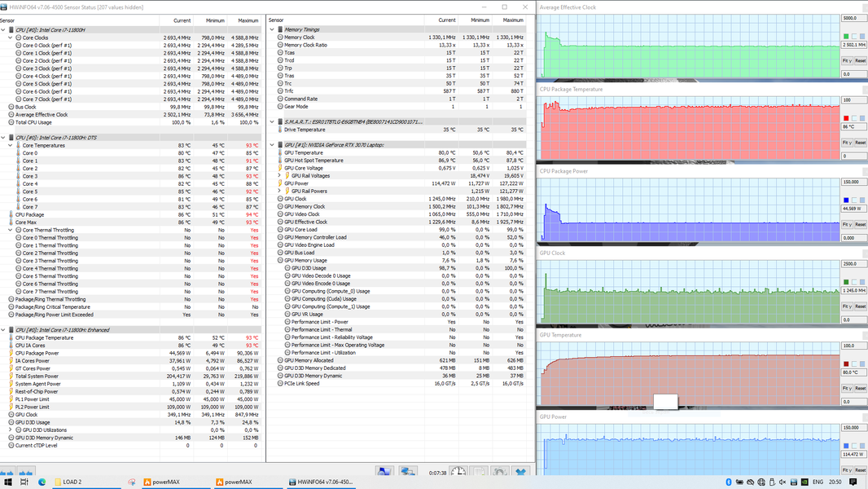The width and height of the screenshot is (868, 489).
Task: Open sensor settings gear icon
Action: point(499,472)
